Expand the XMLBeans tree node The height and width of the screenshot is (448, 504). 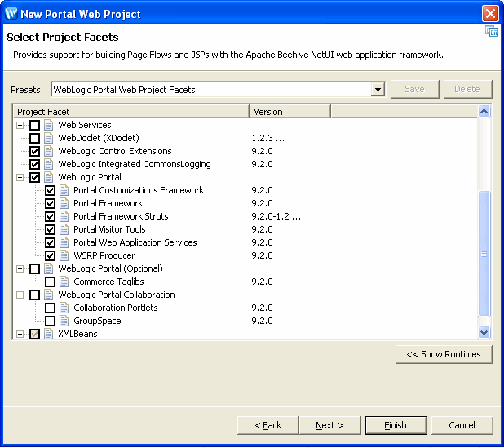coord(20,334)
